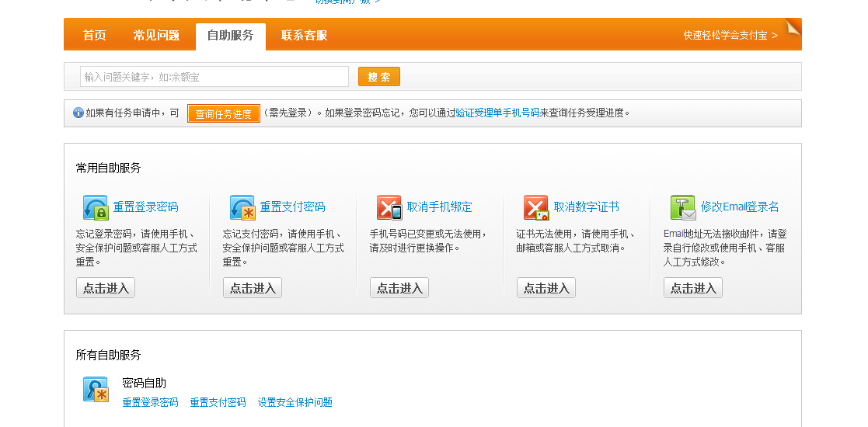Open the 快速轻松学会支付宝 link
868x427 pixels.
730,36
